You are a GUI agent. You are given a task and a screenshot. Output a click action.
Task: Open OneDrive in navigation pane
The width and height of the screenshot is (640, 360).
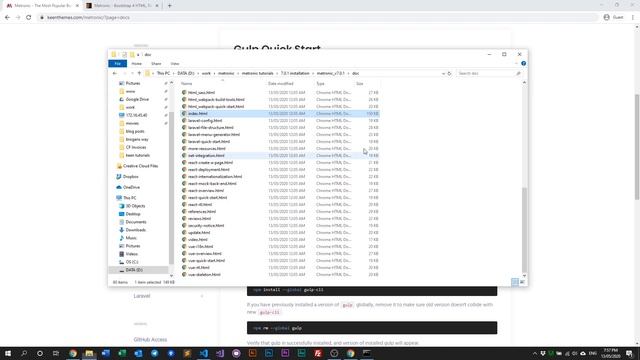pyautogui.click(x=131, y=187)
